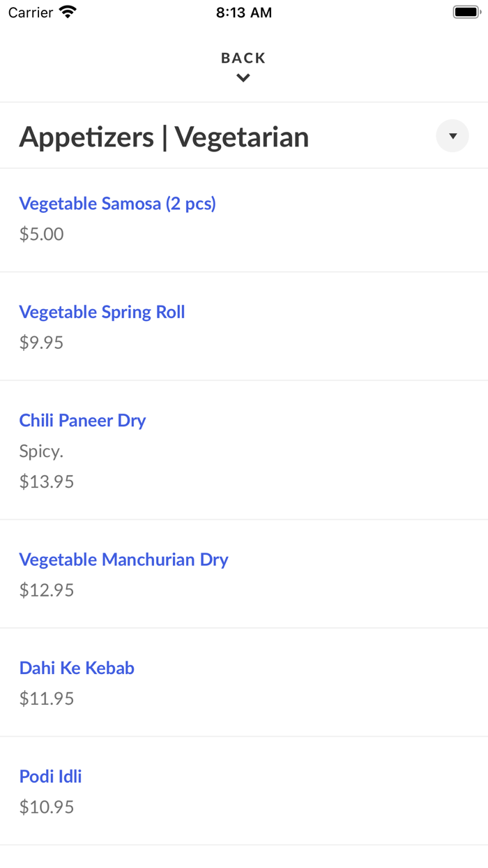
Task: Tap the Appetizers | Vegetarian heading
Action: click(164, 137)
